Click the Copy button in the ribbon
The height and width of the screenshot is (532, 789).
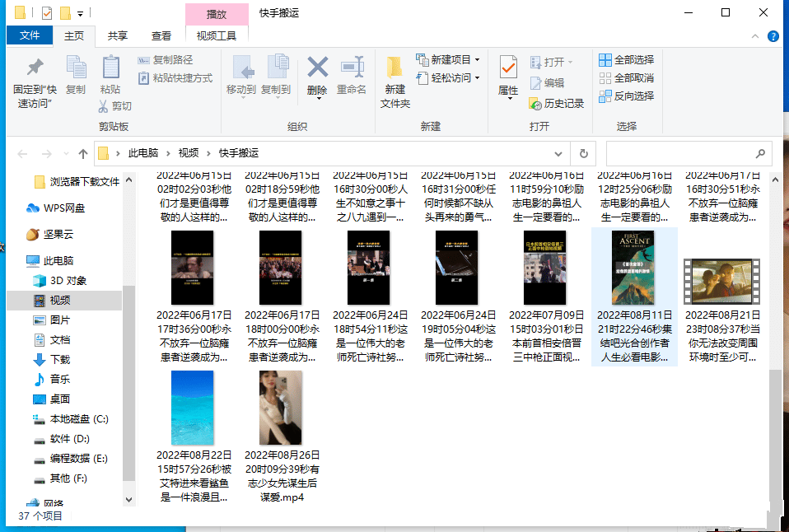76,75
